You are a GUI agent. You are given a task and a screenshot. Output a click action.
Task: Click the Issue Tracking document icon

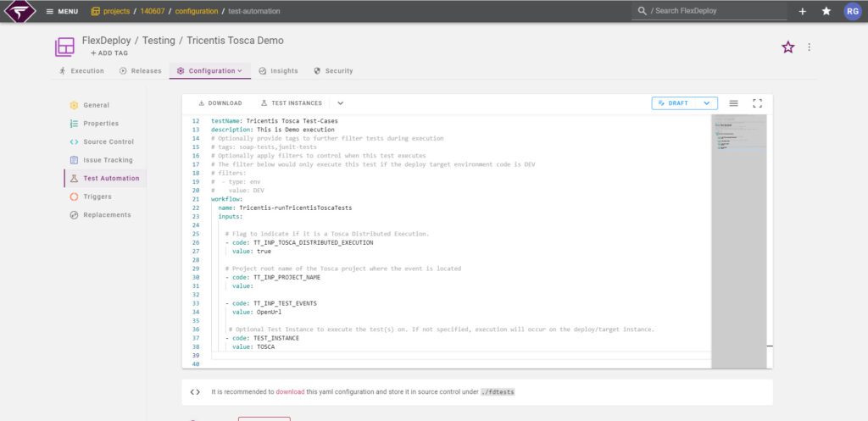tap(74, 160)
